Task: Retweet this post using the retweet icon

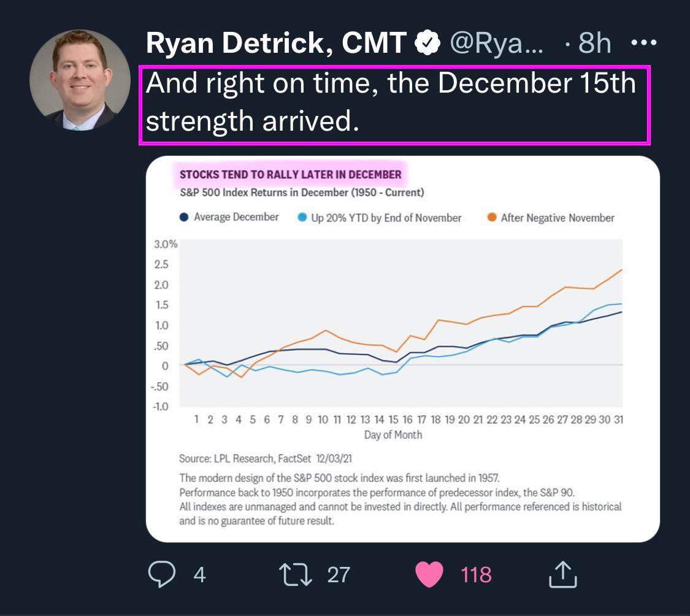Action: 294,574
